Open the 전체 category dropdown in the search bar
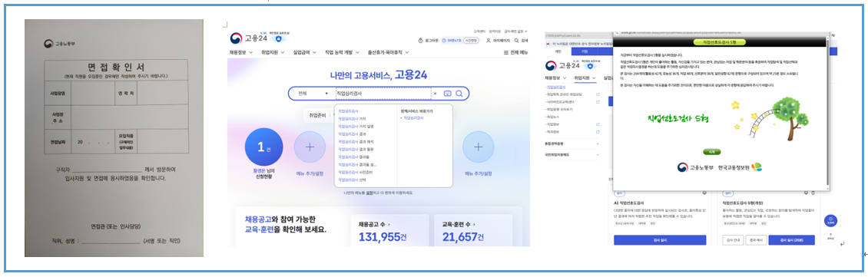868x277 pixels. pos(313,94)
